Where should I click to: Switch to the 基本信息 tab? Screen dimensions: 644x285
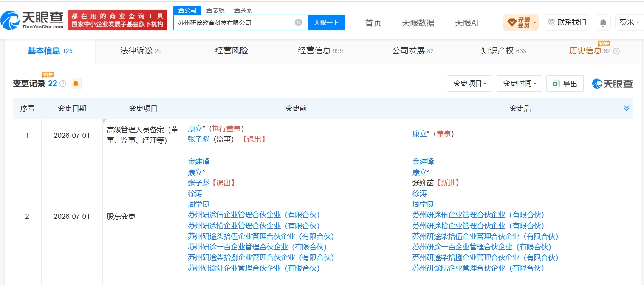(x=50, y=51)
